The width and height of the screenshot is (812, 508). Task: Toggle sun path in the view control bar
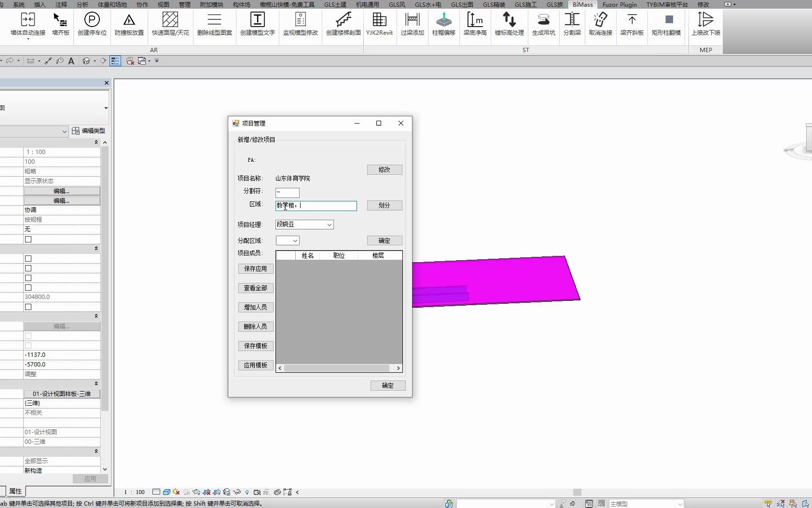click(x=176, y=492)
